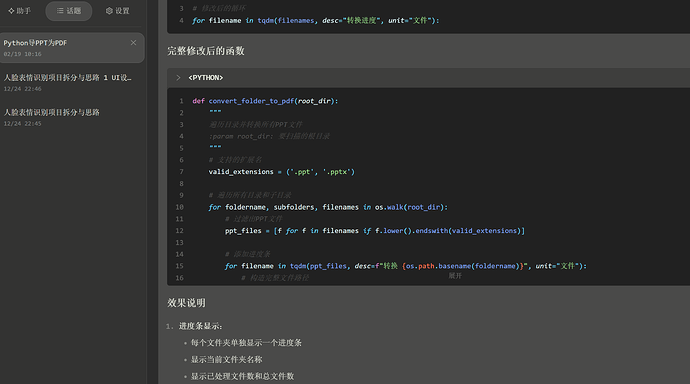Click the 完整修改后的函数 heading
The image size is (690, 384).
coord(206,51)
